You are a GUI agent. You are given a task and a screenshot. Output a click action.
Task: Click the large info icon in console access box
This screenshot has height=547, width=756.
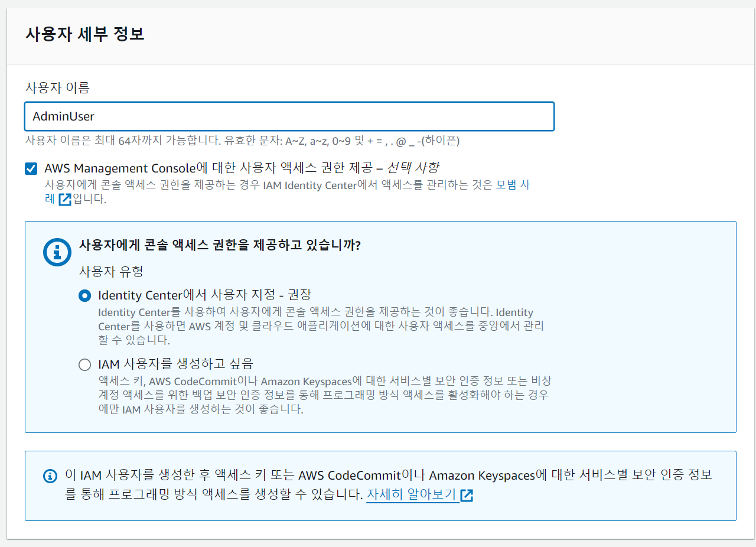(57, 252)
